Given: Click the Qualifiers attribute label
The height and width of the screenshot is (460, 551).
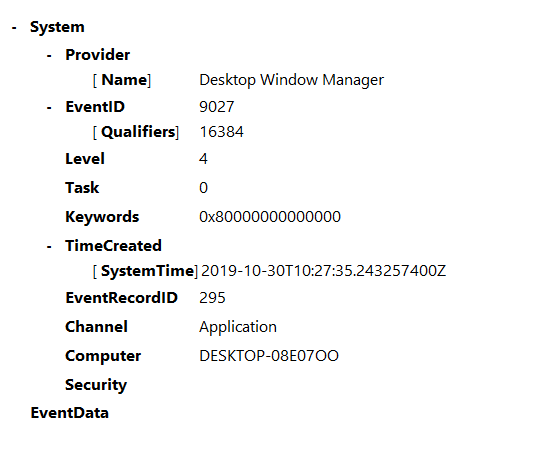Looking at the screenshot, I should tap(138, 132).
